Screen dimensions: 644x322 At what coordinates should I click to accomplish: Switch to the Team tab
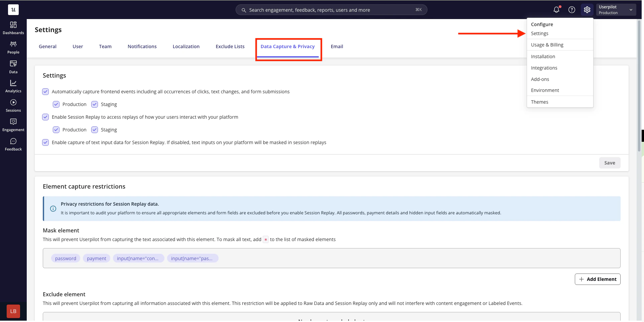click(105, 46)
